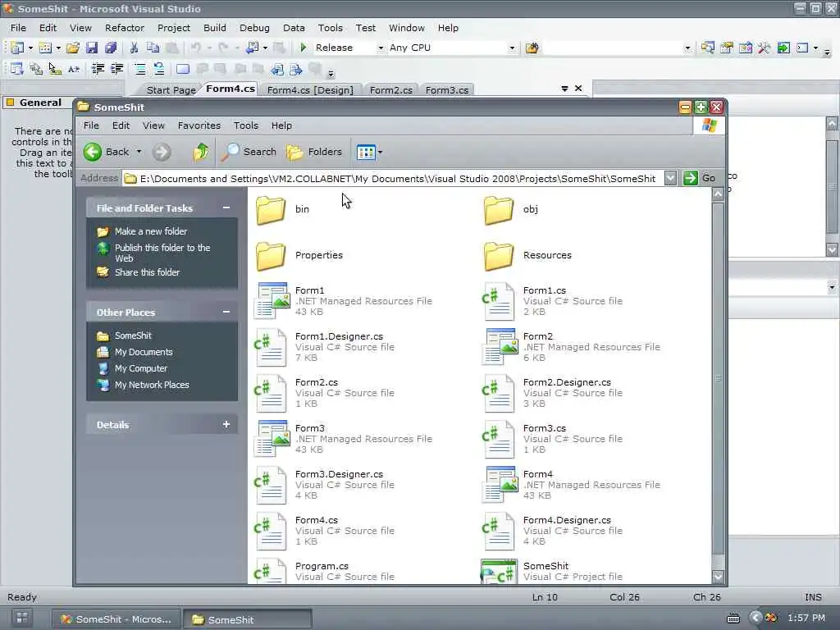
Task: Select the SomeShit Visual C# Project file
Action: tap(553, 571)
